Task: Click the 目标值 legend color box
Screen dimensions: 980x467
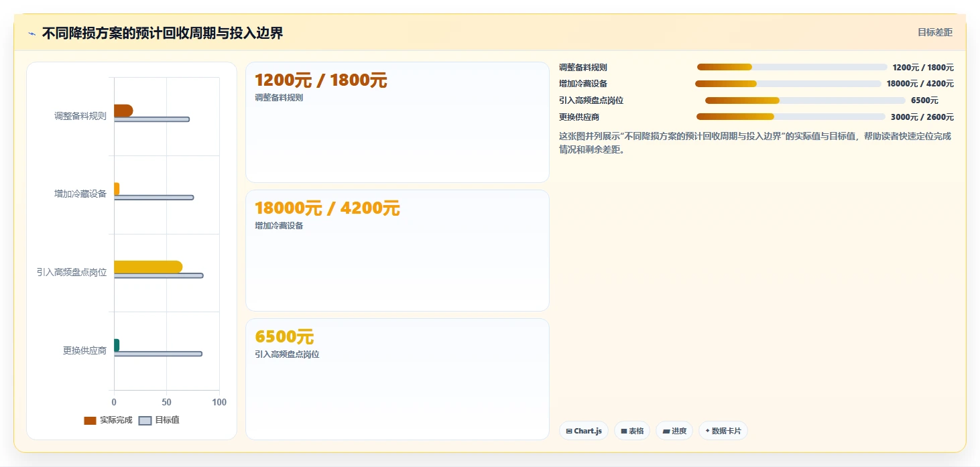Action: [x=145, y=420]
